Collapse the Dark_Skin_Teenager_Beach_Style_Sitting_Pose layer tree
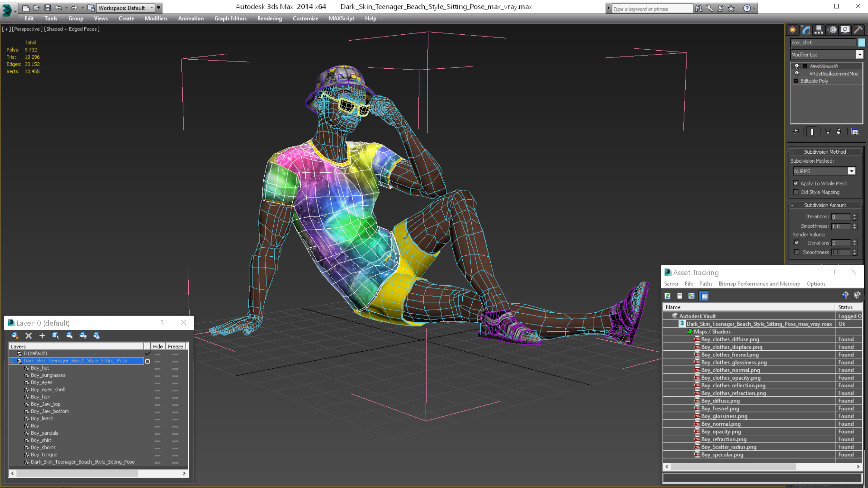868x488 pixels. pyautogui.click(x=12, y=361)
